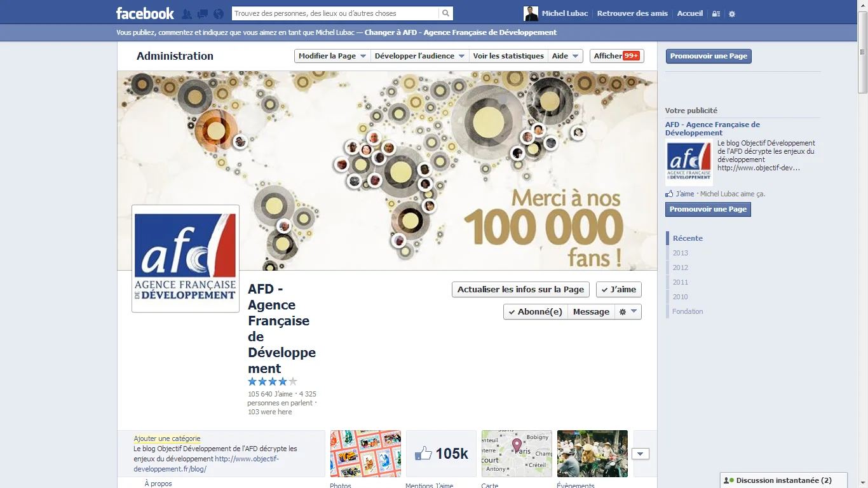This screenshot has height=488, width=868.
Task: Open page gear options dropdown
Action: pos(628,311)
